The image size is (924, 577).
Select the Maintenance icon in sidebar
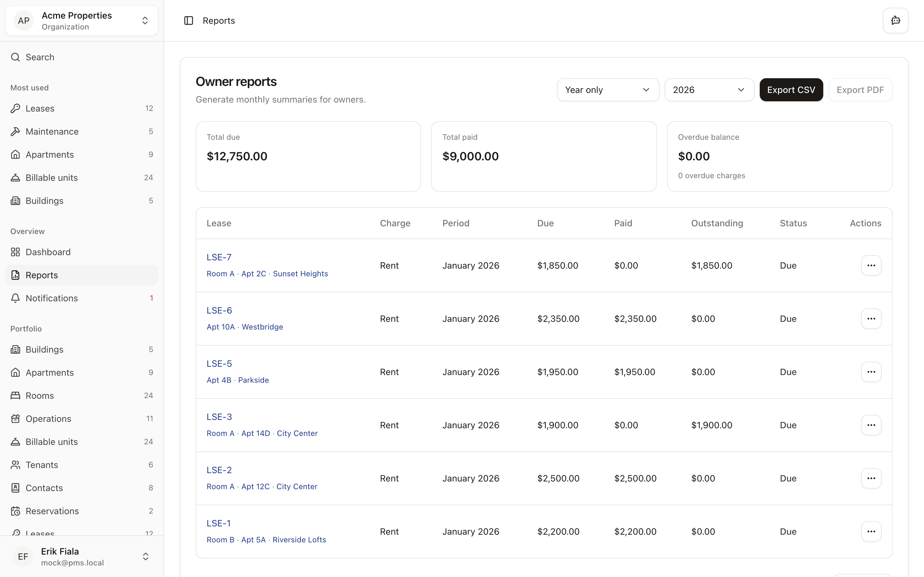(x=15, y=131)
